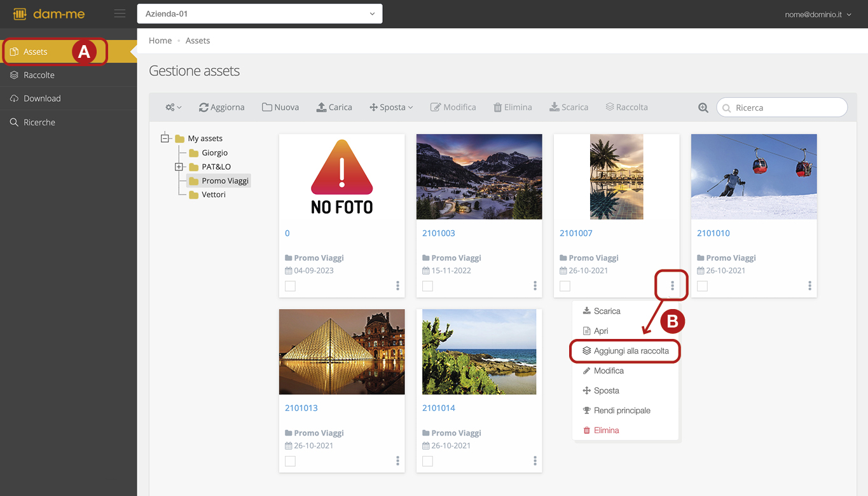Image resolution: width=868 pixels, height=496 pixels.
Task: Tick the checkbox on asset 2101003
Action: (x=427, y=286)
